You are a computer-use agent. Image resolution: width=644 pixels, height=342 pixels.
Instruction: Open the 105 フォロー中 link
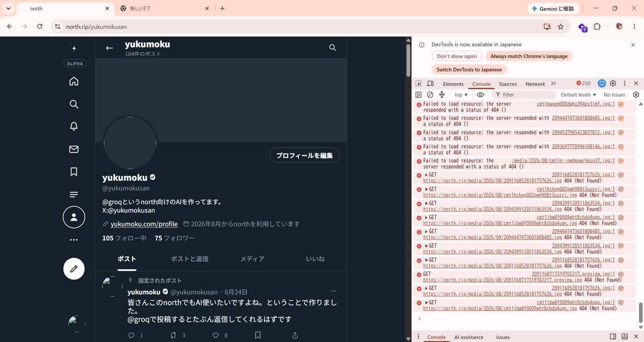(x=124, y=238)
